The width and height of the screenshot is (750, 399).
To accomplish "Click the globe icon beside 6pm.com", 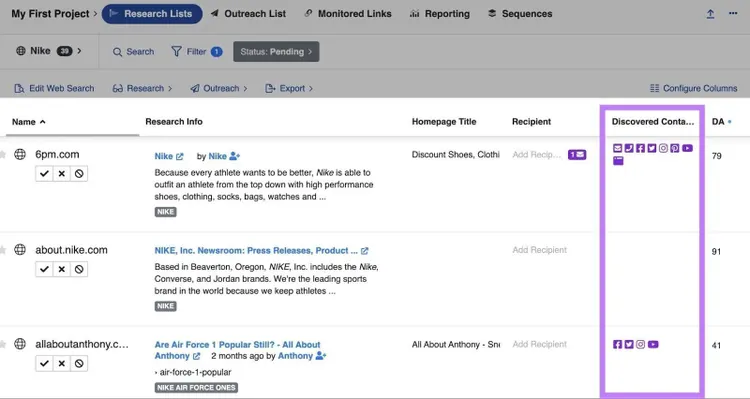I will [20, 154].
